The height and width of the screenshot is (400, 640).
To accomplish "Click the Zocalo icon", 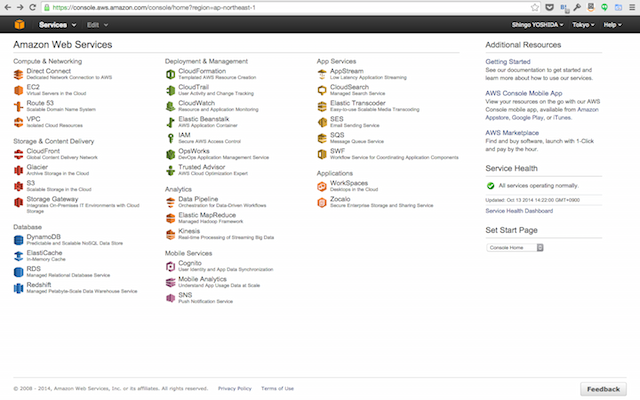I will point(322,202).
